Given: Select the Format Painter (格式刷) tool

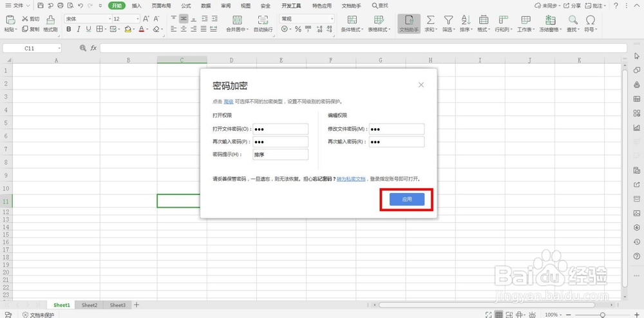Looking at the screenshot, I should (50, 23).
